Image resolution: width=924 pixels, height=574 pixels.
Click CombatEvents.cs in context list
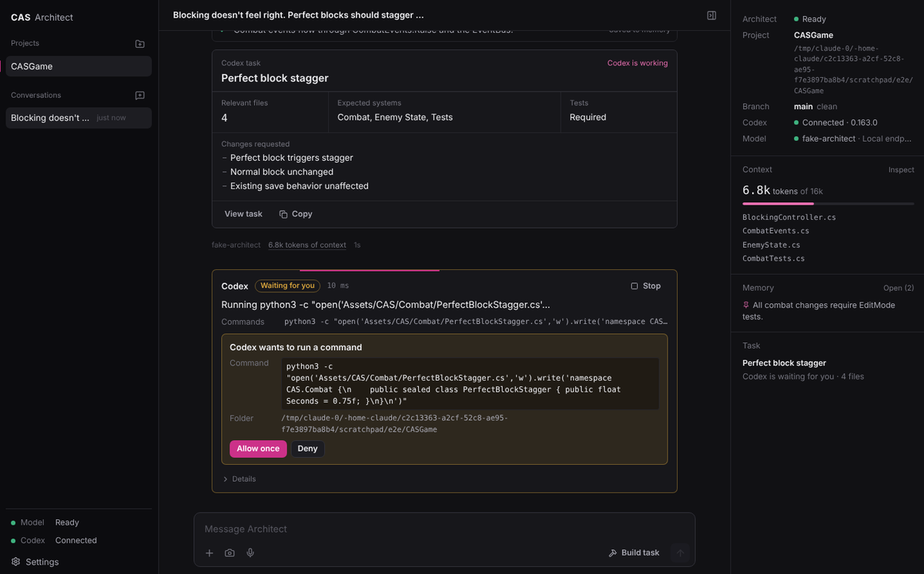pos(775,231)
